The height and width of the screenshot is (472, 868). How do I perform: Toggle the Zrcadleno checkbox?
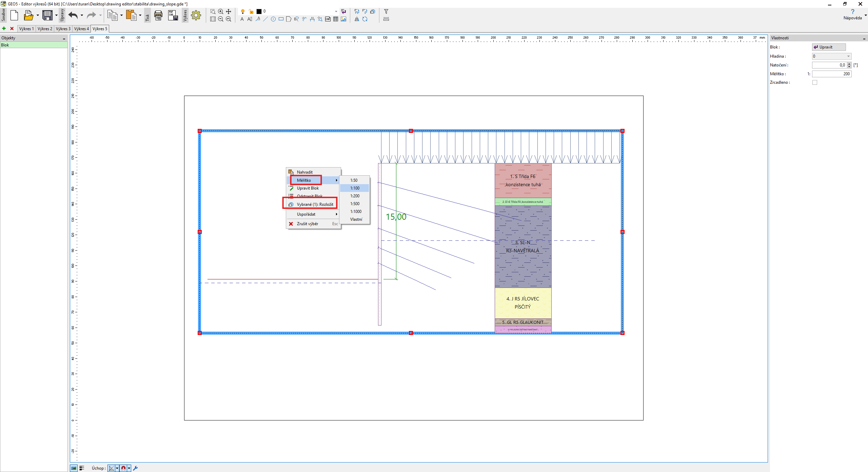click(x=815, y=82)
